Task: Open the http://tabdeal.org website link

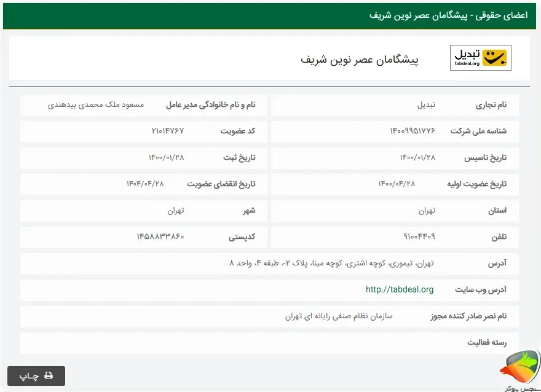Action: click(400, 289)
